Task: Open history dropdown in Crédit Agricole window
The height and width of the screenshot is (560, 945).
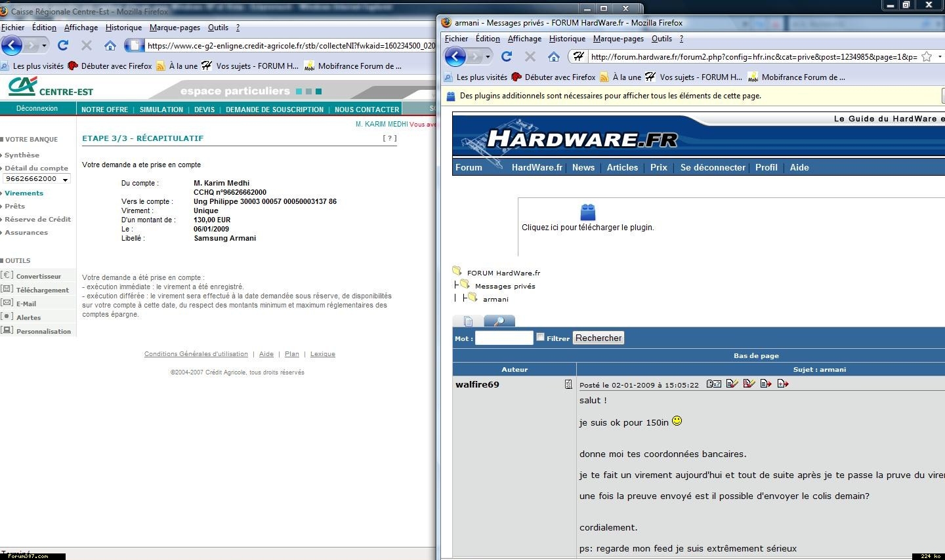Action: click(x=44, y=45)
